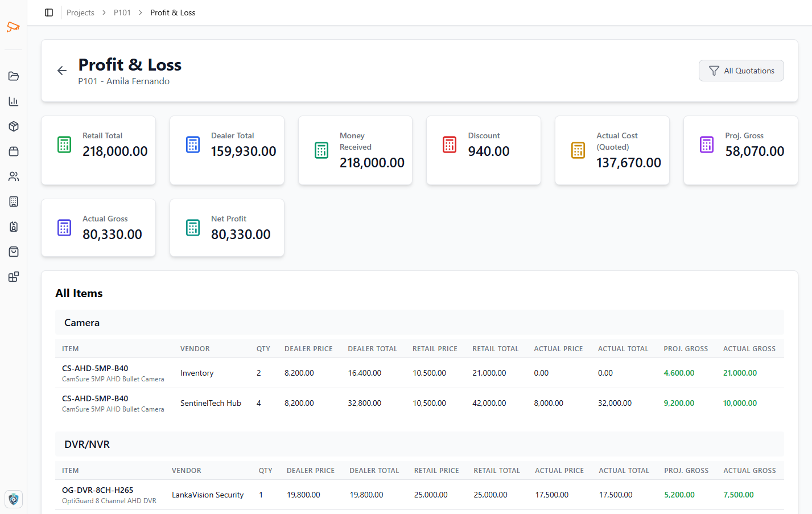
Task: Click the back arrow beside Profit & Loss
Action: (61, 70)
